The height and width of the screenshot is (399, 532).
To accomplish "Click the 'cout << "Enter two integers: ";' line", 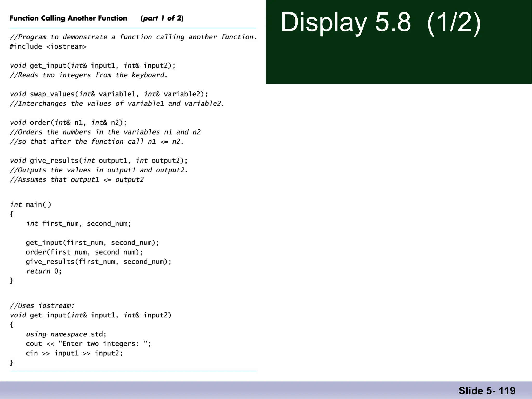I will click(88, 344).
